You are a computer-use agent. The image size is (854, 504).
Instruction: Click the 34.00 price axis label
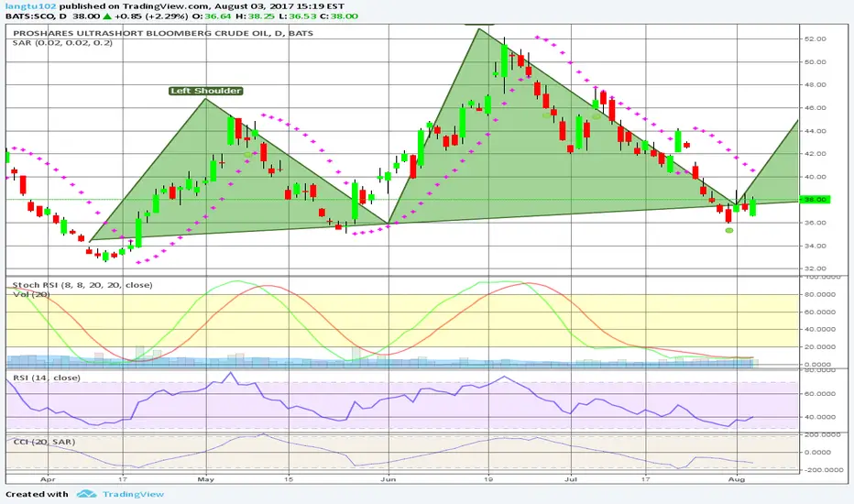click(816, 246)
